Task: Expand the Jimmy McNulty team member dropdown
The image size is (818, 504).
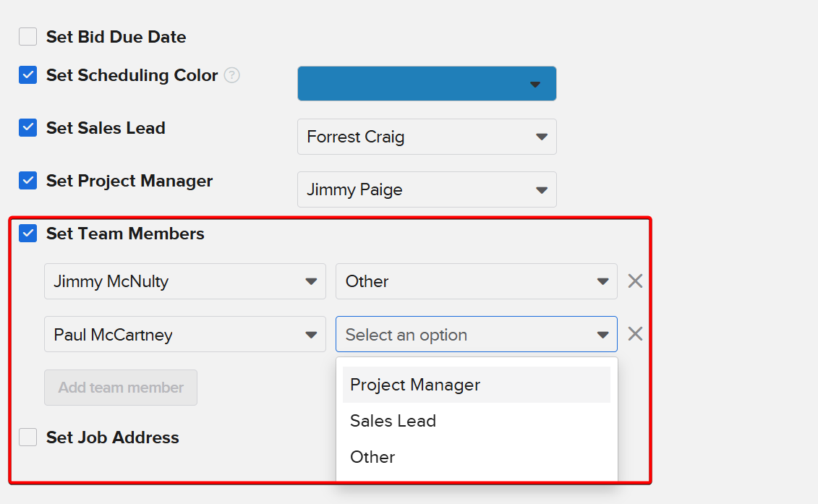Action: [x=185, y=281]
